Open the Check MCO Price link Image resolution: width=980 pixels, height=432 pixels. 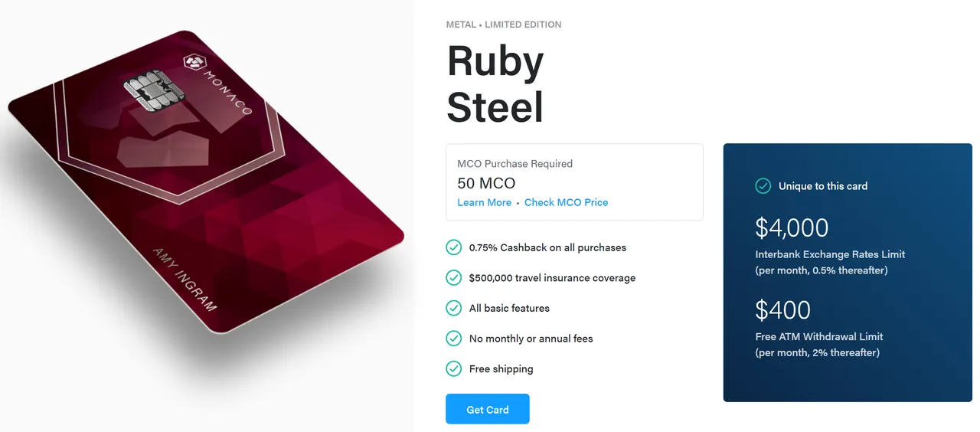(x=566, y=202)
